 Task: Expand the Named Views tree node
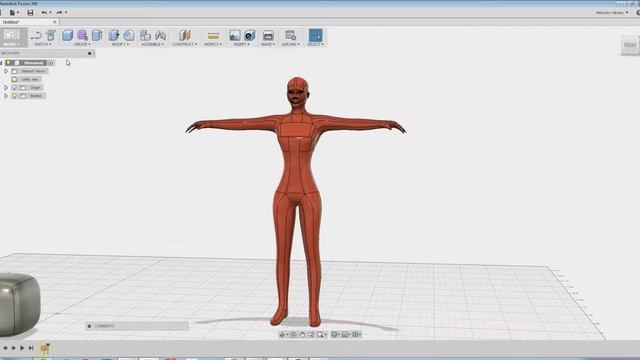click(6, 71)
